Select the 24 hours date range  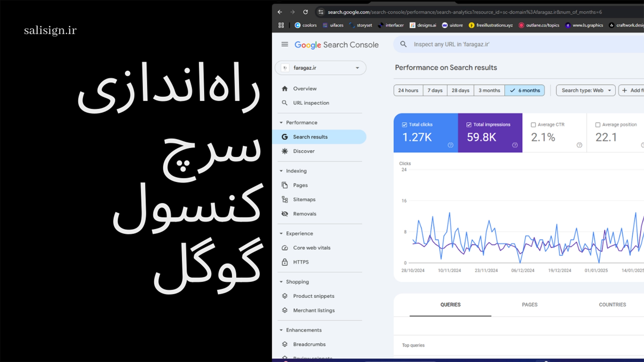[408, 90]
